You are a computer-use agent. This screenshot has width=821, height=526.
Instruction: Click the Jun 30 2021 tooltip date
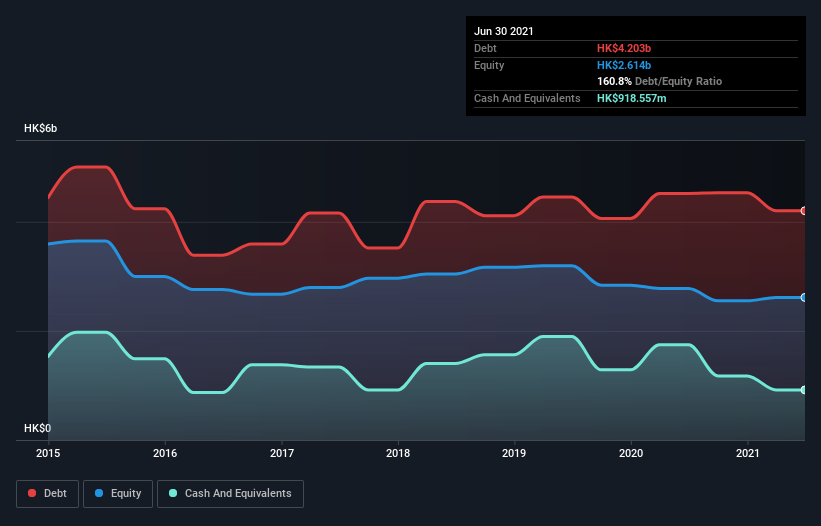[x=504, y=31]
